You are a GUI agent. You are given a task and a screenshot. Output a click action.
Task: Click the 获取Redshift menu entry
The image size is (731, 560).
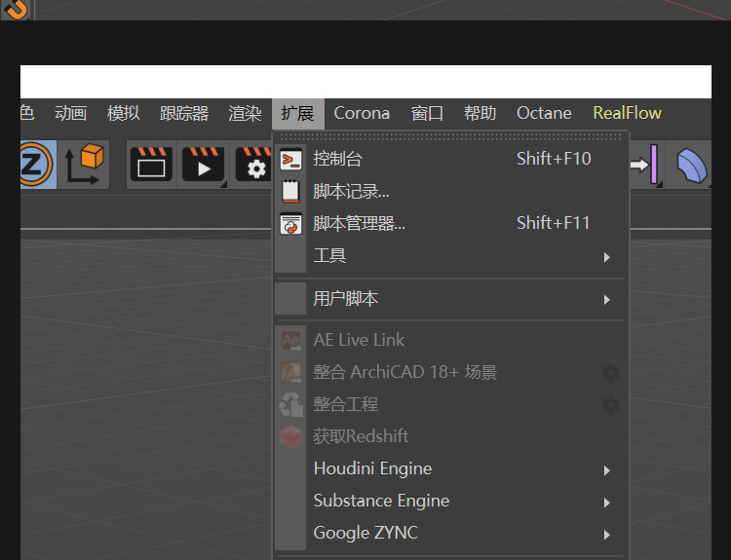451,436
